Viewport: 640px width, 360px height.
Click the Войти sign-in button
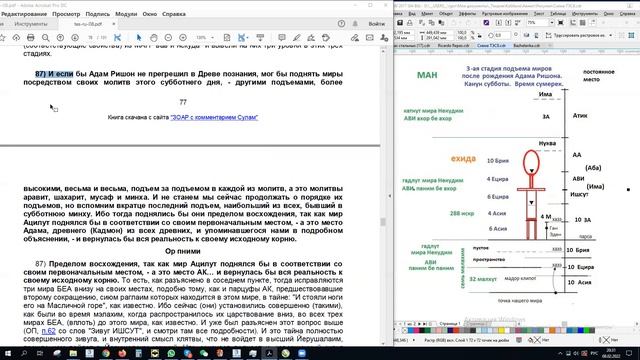point(376,24)
